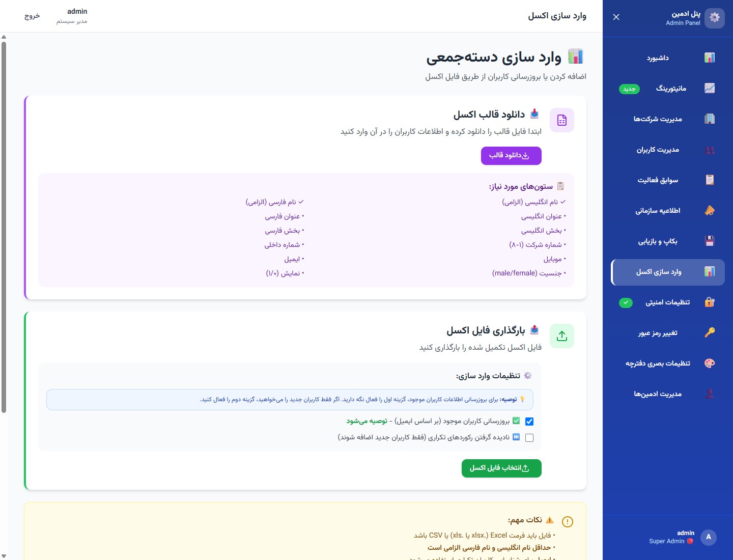Viewport: 733px width, 560px height.
Task: Click the purple document template icon
Action: point(562,120)
